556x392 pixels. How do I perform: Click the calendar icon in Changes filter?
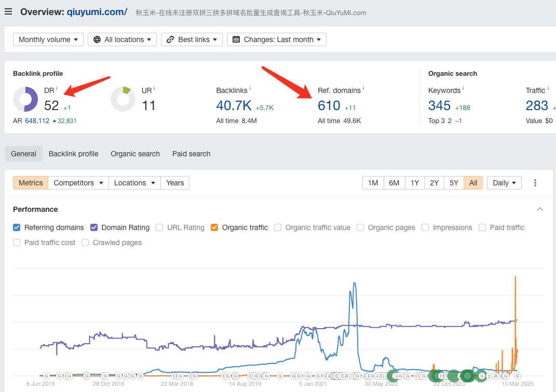point(236,39)
